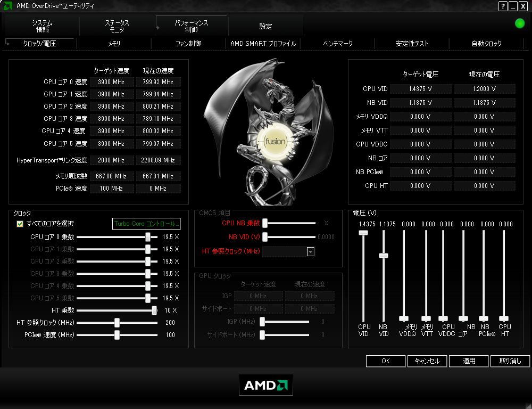Click the HT 乗数 value 10 X

tap(171, 310)
